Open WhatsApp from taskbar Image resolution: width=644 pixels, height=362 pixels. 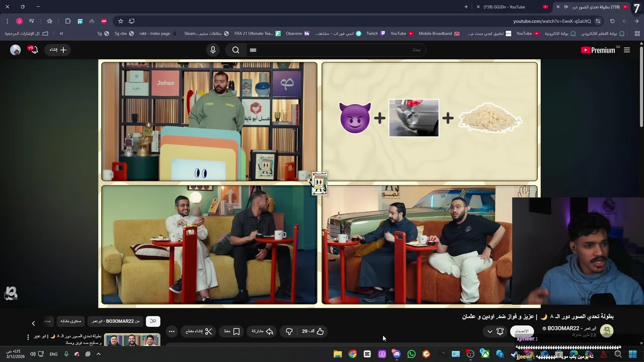(412, 354)
